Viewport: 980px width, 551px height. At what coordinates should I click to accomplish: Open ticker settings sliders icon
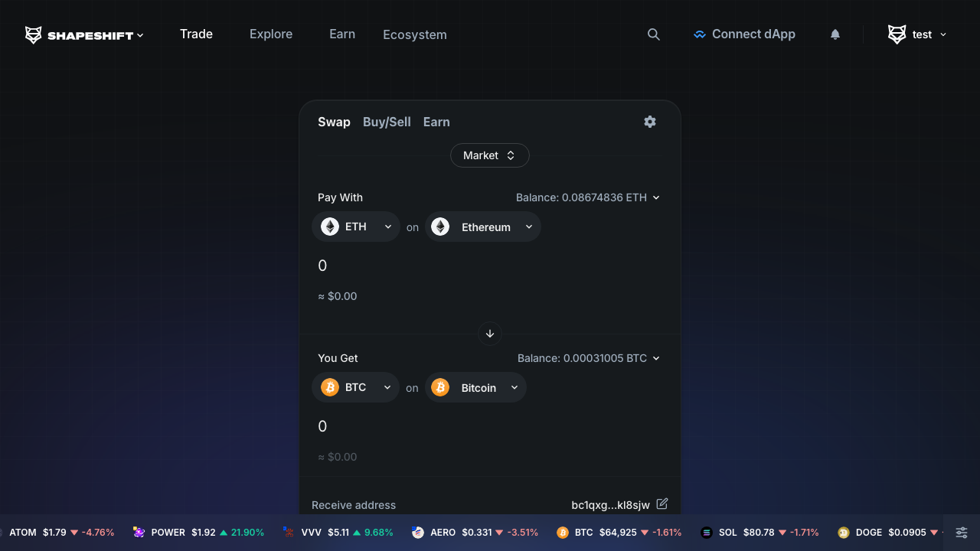[962, 533]
